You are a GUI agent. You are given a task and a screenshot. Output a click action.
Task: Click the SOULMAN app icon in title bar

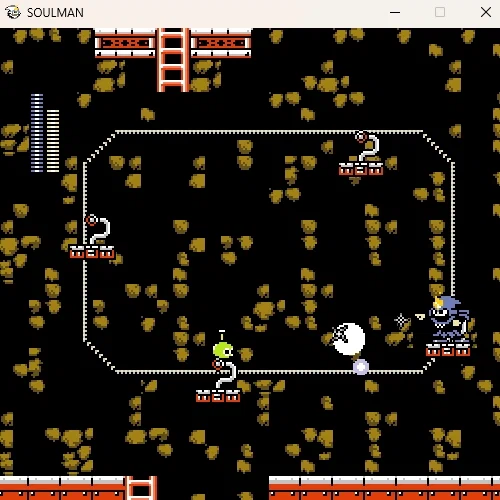13,12
